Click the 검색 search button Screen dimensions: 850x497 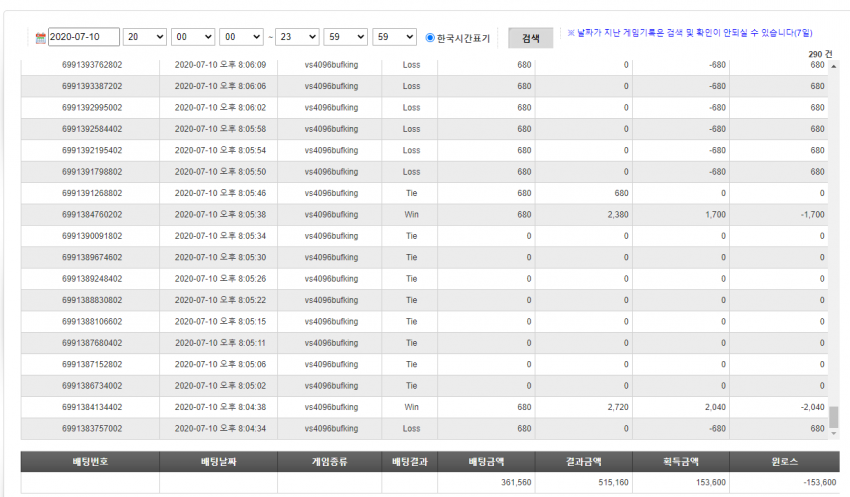[530, 38]
